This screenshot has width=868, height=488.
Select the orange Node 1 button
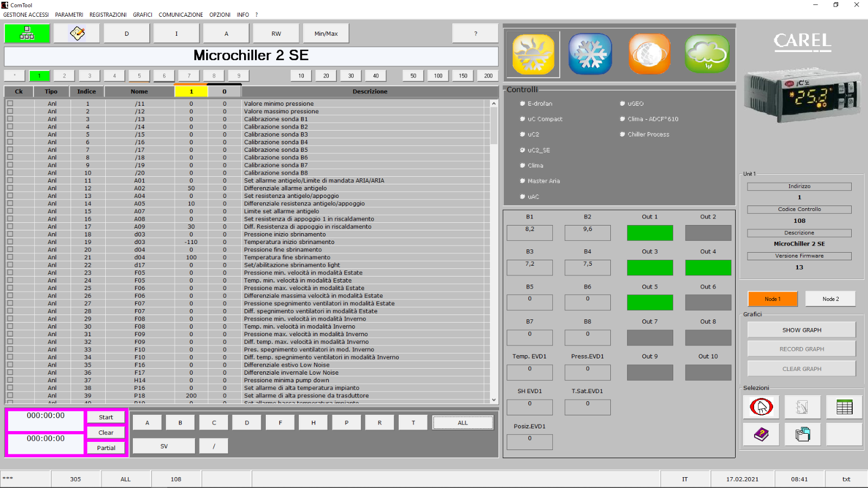coord(773,299)
